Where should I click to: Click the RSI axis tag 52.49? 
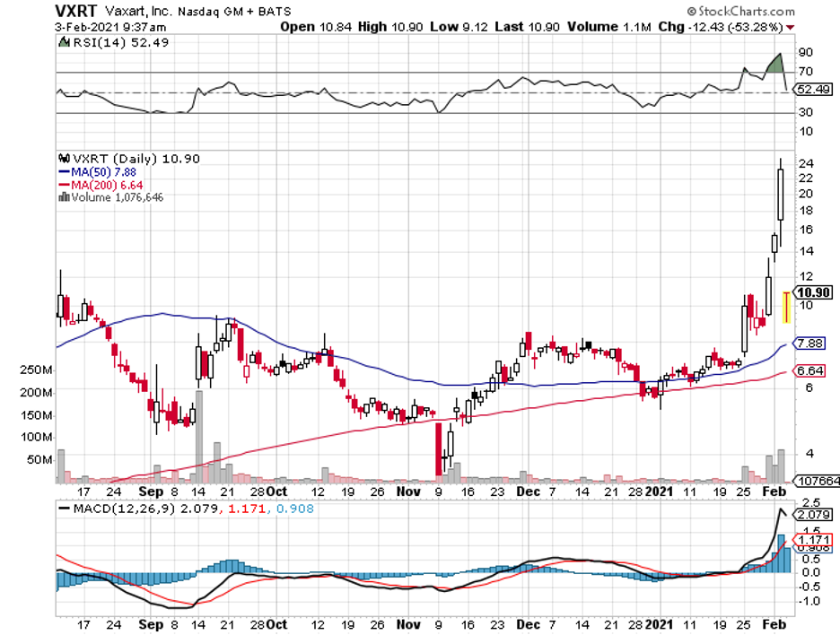pos(813,90)
